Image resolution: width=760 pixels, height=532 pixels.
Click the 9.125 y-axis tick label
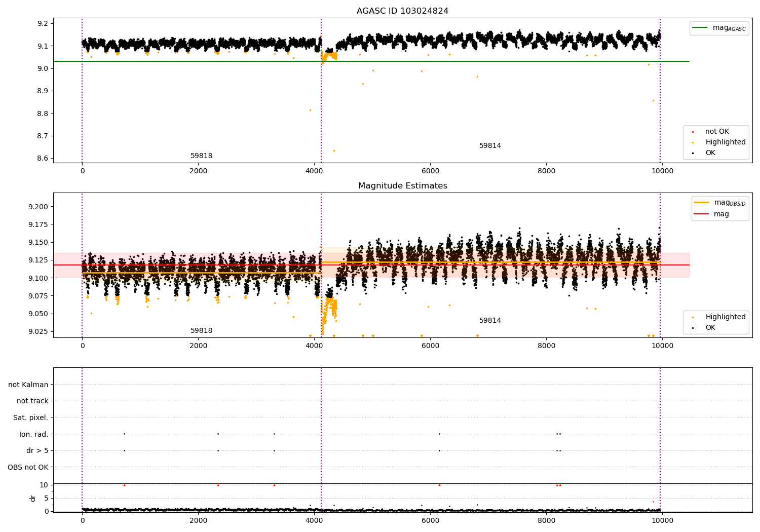(x=39, y=260)
